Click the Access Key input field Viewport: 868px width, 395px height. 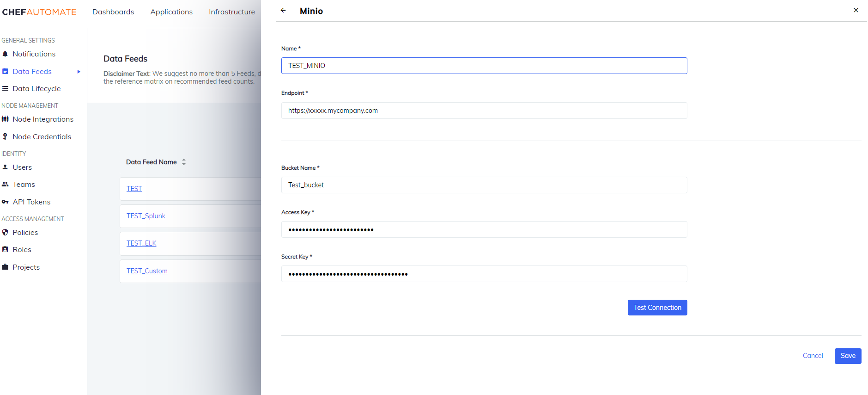(x=484, y=229)
